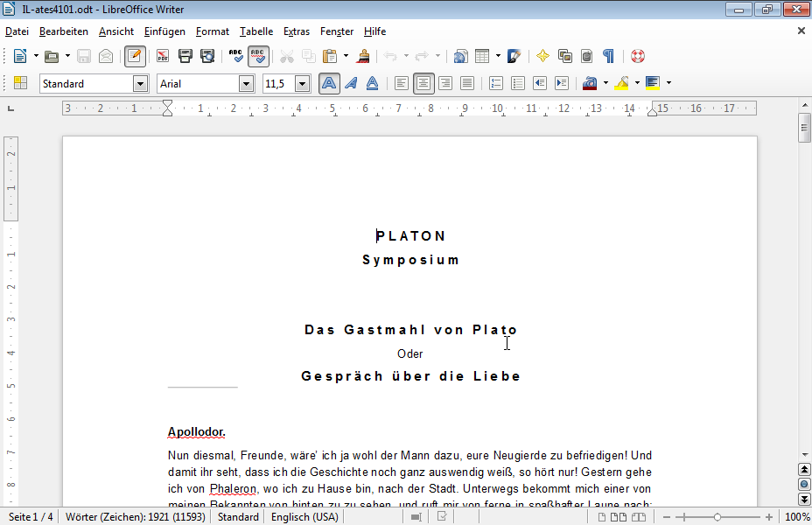Run Spelling and Grammar check icon

point(235,56)
